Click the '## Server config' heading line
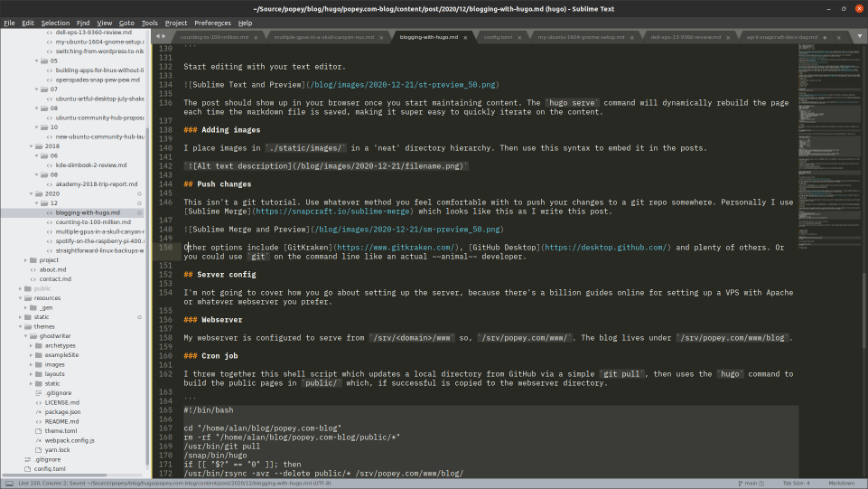The width and height of the screenshot is (868, 489). coord(219,275)
